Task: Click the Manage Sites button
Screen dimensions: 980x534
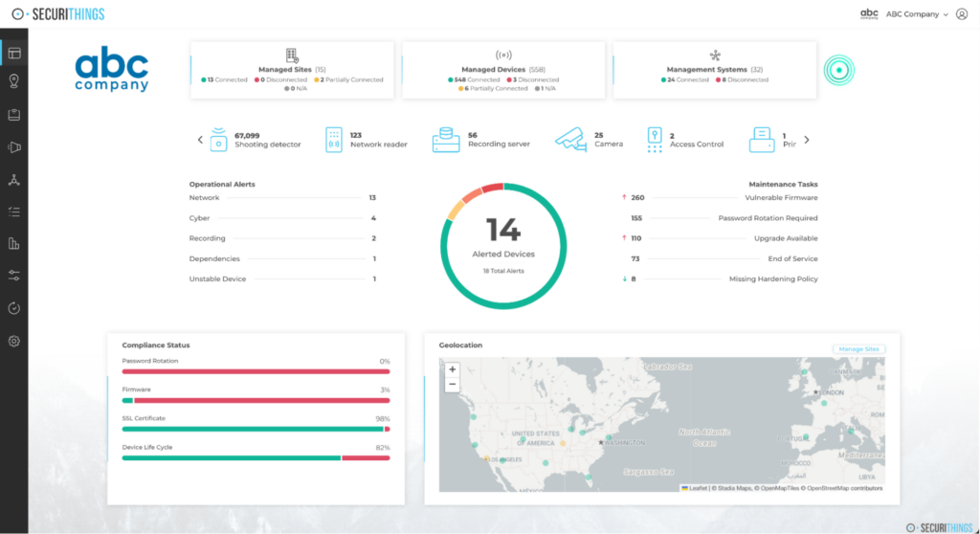Action: [x=858, y=349]
